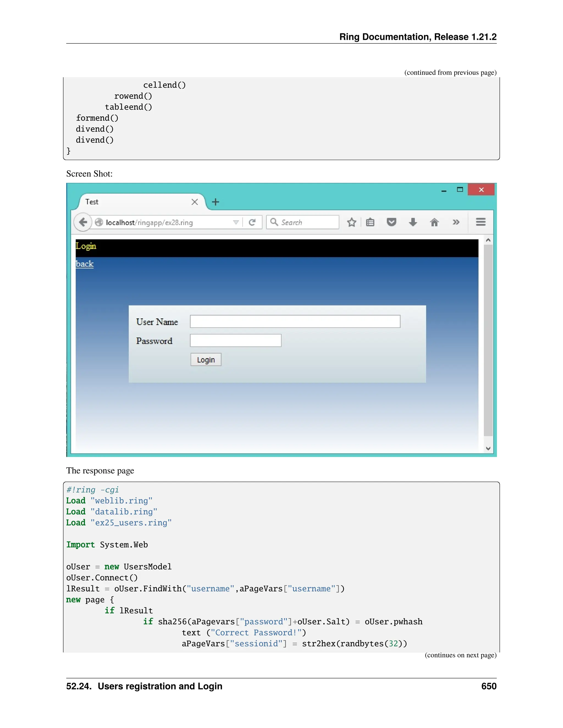563x728 pixels.
Task: Open a new tab with plus
Action: [x=216, y=202]
